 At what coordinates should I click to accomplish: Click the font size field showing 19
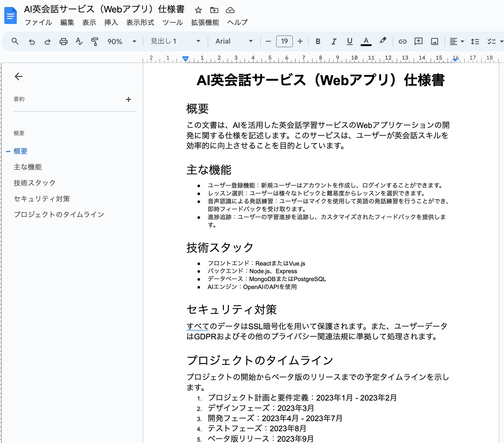coord(284,41)
